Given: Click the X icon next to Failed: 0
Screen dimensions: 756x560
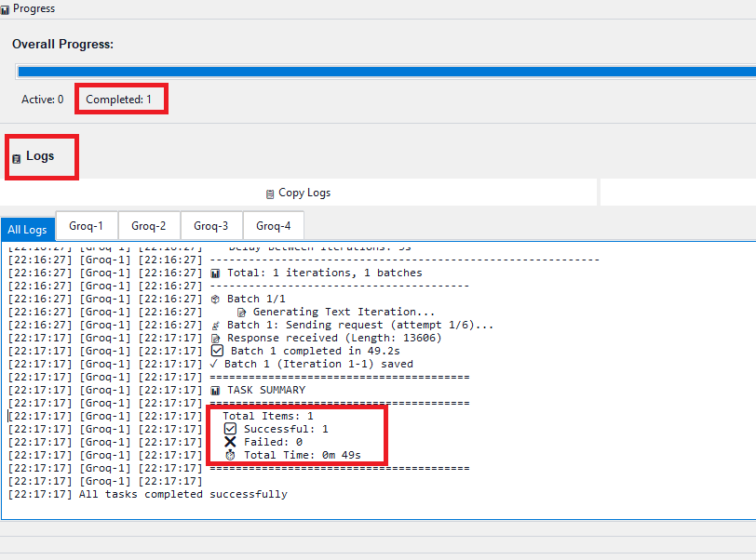Looking at the screenshot, I should 230,442.
